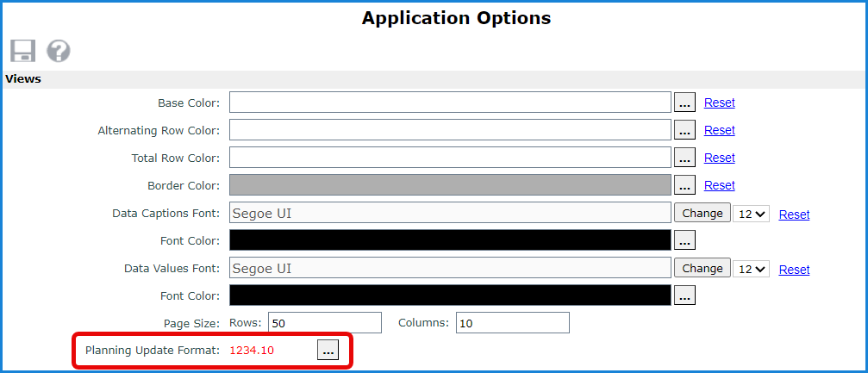Image resolution: width=868 pixels, height=373 pixels.
Task: Open Base Color picker ellipsis button
Action: coord(684,103)
